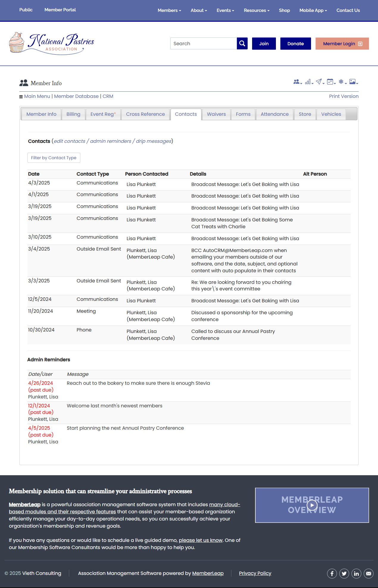378x588 pixels.
Task: Switch to the Member Info tab
Action: 41,114
